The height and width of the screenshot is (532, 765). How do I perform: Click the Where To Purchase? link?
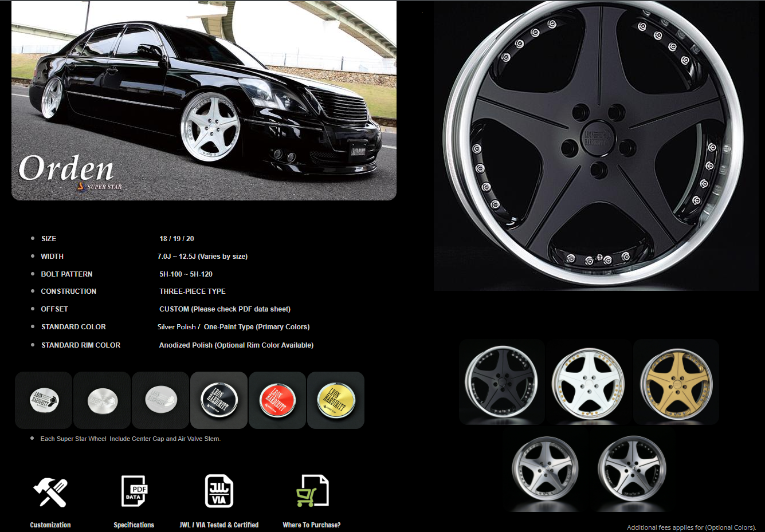point(312,525)
